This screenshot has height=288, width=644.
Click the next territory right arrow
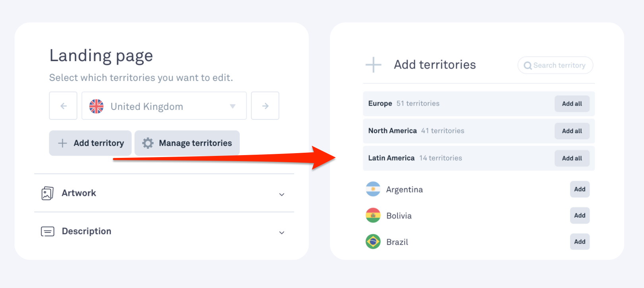tap(265, 106)
